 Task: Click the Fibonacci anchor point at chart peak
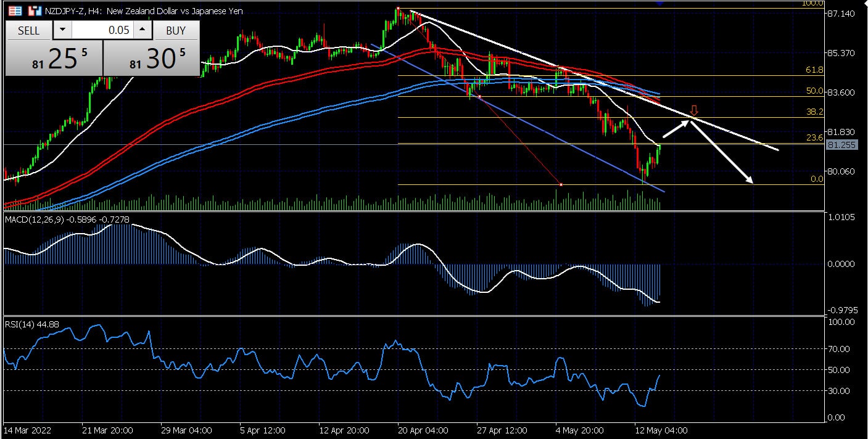click(x=399, y=9)
